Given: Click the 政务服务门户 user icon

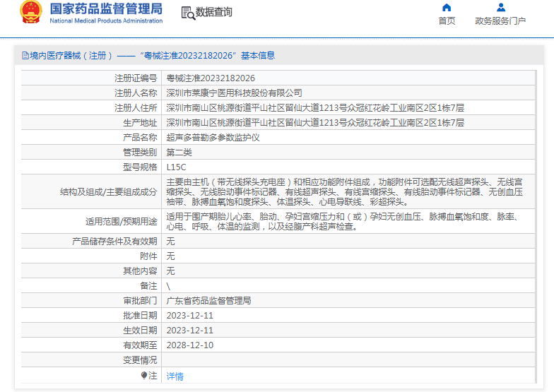Looking at the screenshot, I should click(x=500, y=7).
